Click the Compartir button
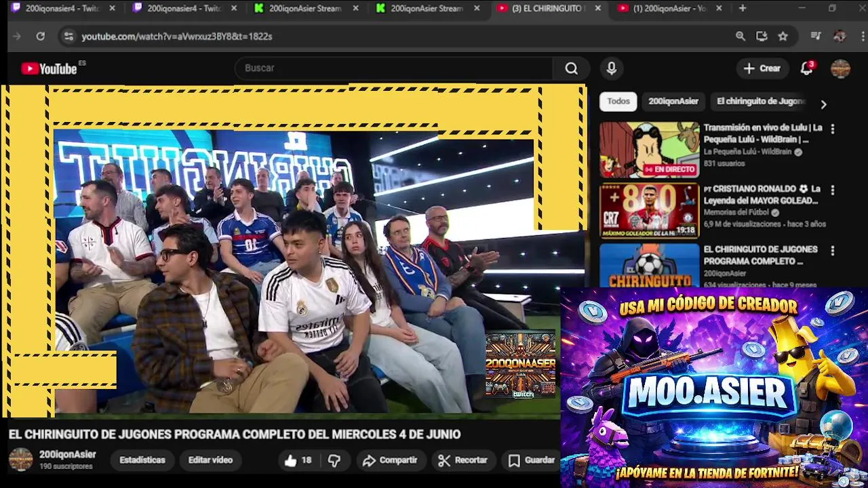Image resolution: width=868 pixels, height=488 pixels. coord(389,460)
